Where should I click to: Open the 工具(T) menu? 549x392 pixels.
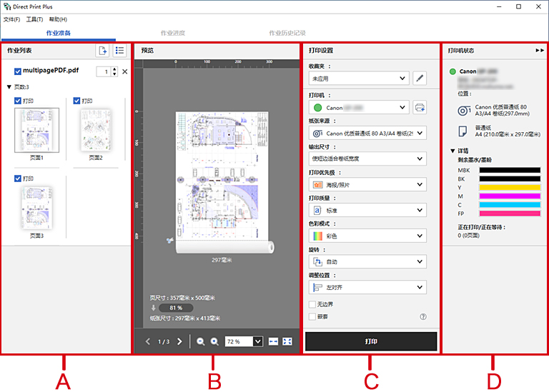point(34,19)
